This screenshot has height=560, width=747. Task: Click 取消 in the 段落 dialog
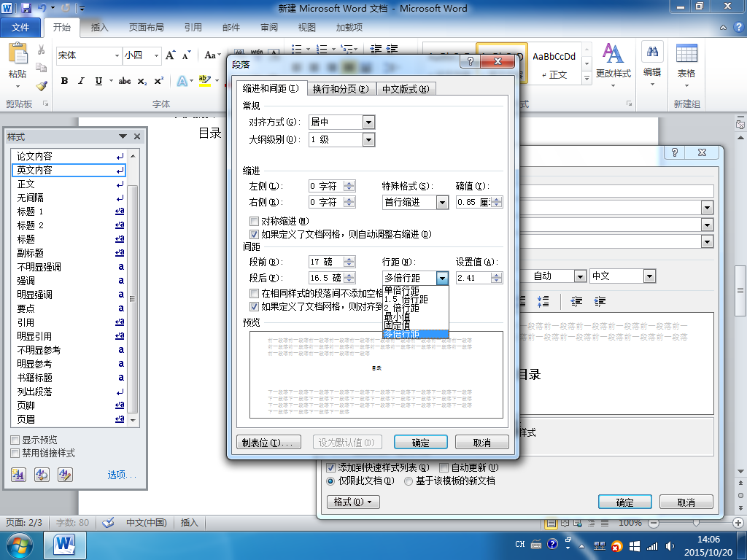(x=481, y=443)
